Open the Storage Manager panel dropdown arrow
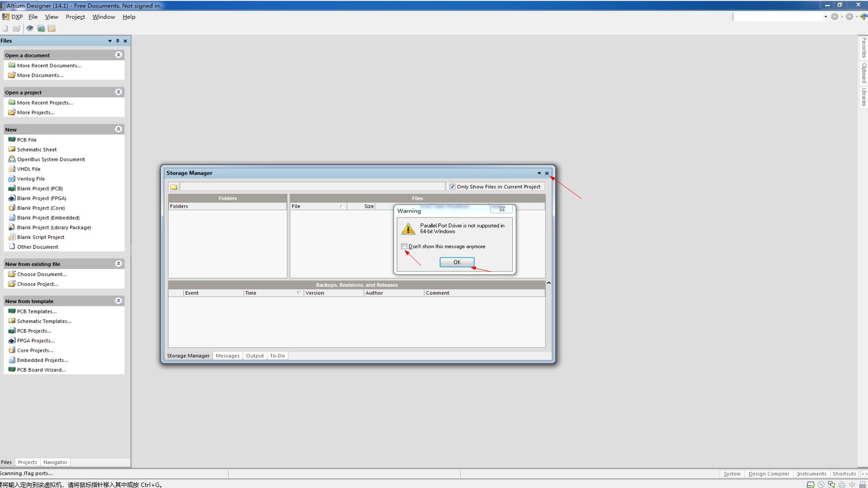The width and height of the screenshot is (868, 488). point(538,173)
